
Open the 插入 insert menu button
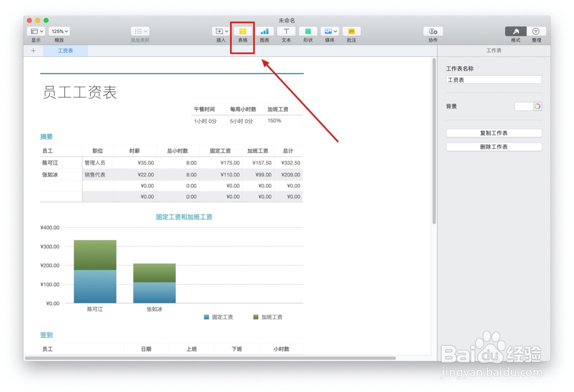pyautogui.click(x=221, y=31)
